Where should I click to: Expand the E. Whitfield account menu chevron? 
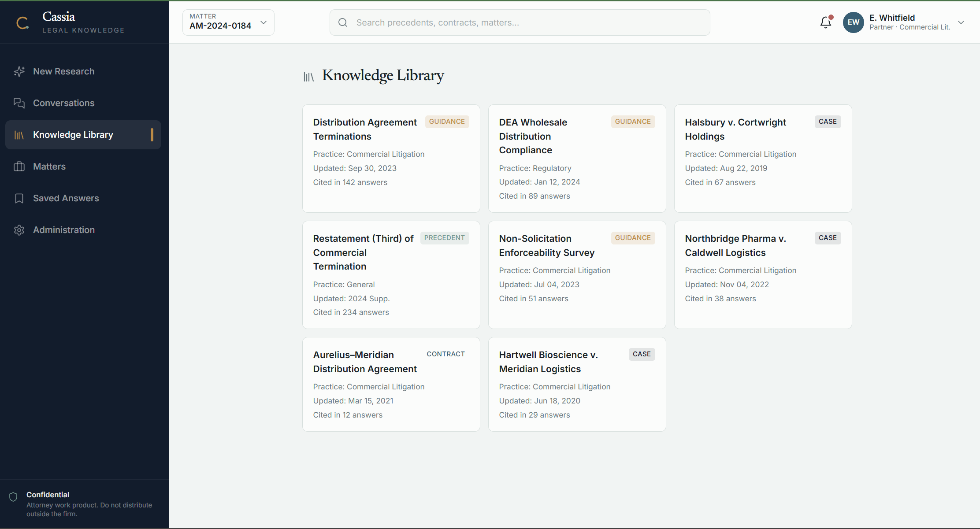(x=961, y=22)
